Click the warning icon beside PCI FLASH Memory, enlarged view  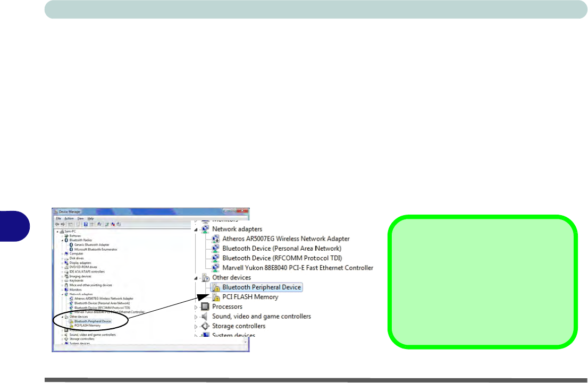(x=216, y=297)
